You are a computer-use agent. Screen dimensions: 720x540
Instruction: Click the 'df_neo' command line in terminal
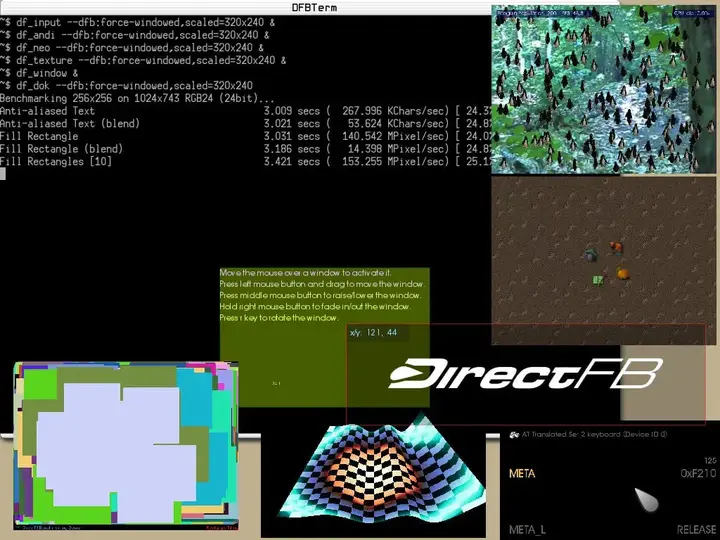[x=132, y=48]
